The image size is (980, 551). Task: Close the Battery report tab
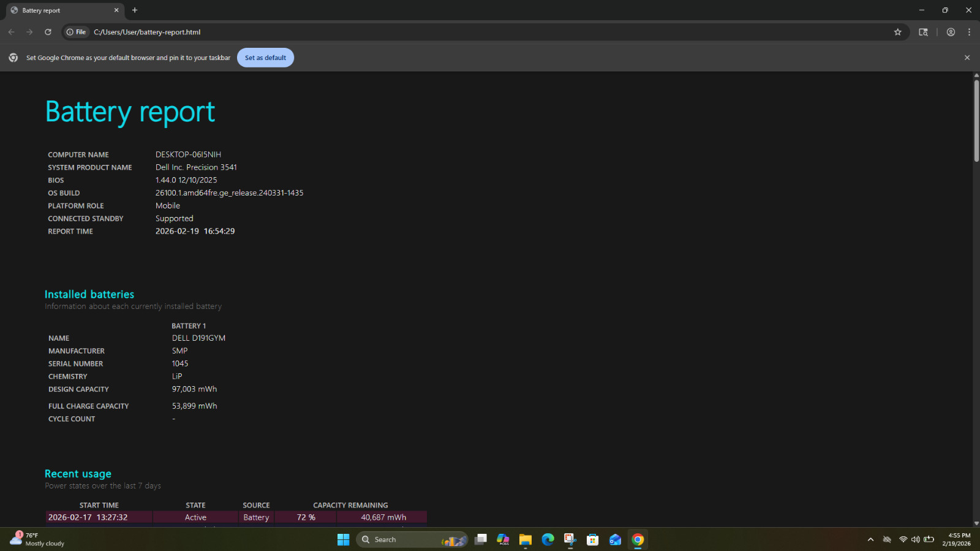click(x=116, y=10)
